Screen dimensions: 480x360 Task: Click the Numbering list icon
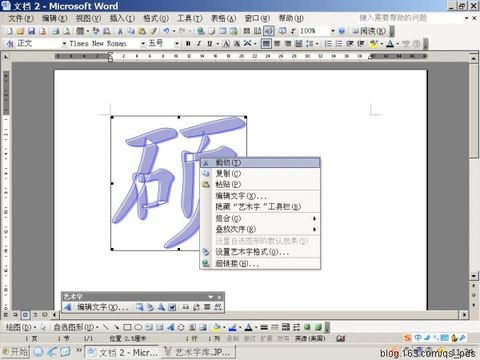[x=328, y=44]
